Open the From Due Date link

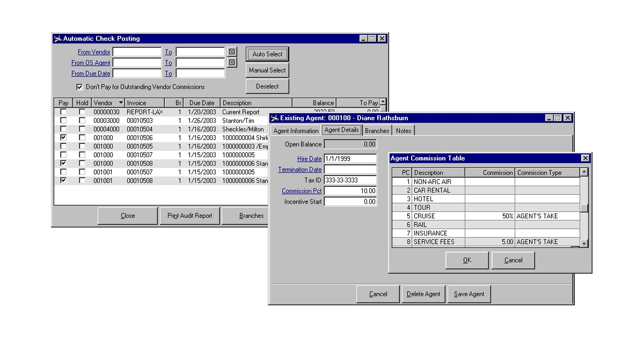[91, 74]
